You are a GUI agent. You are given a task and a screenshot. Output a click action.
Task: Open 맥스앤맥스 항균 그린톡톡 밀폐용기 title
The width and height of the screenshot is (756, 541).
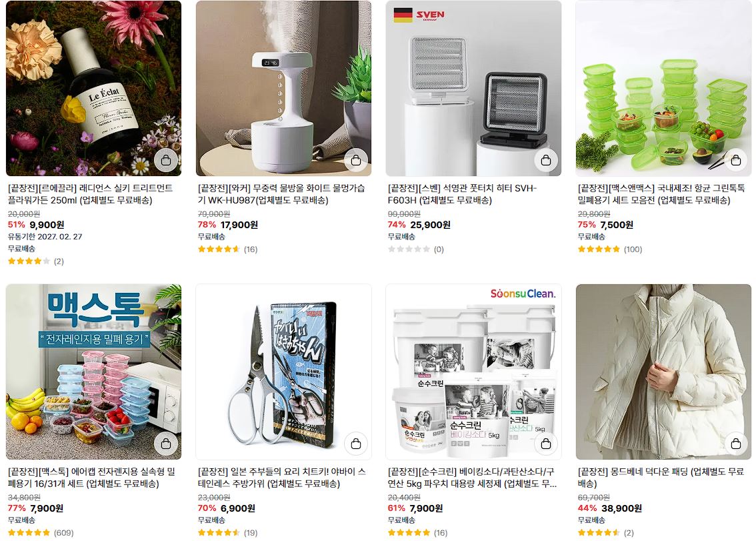[x=661, y=194]
